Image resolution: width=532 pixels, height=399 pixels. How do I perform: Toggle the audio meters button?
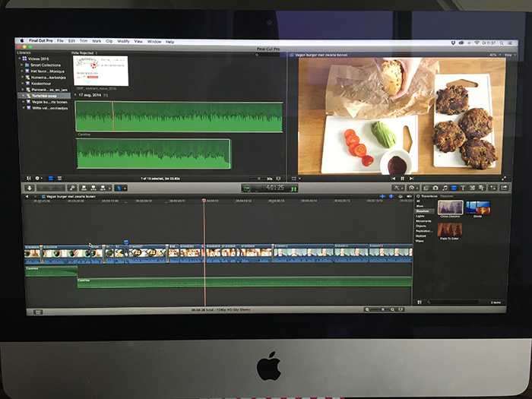click(x=293, y=188)
